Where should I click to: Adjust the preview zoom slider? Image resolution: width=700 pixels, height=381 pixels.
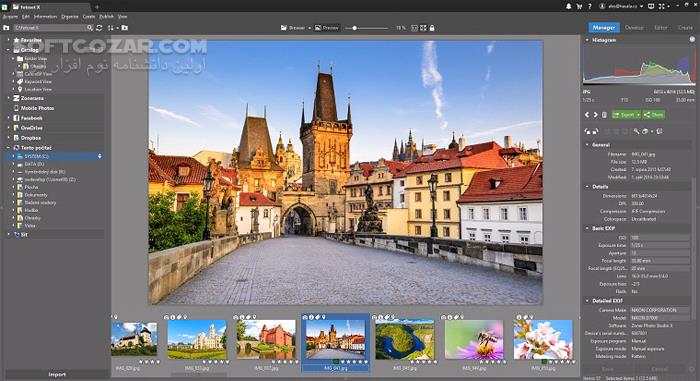coord(354,28)
